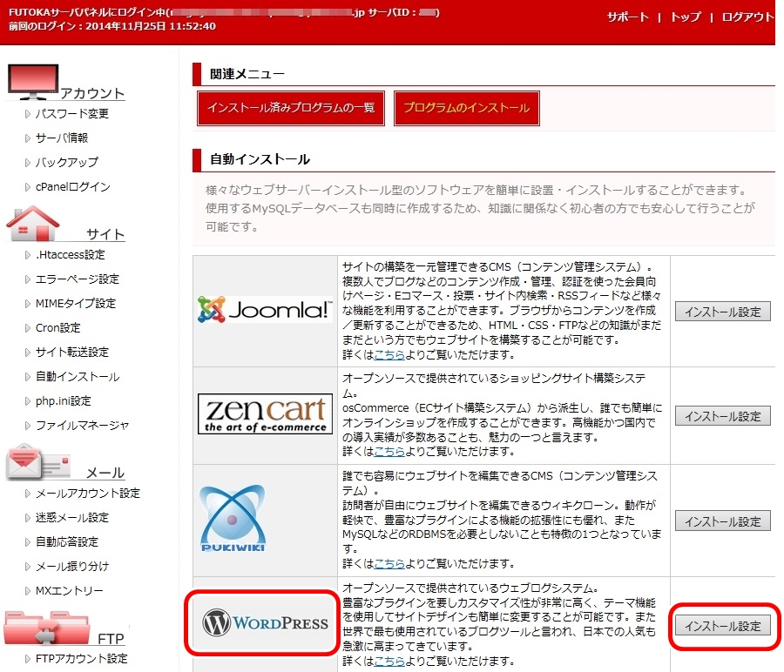Open 自動応答設定 link
This screenshot has height=672, width=784.
[66, 542]
